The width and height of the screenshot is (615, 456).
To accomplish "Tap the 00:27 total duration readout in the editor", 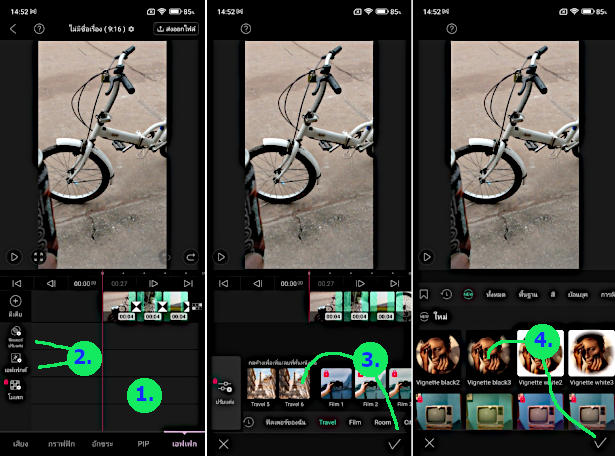I will (119, 283).
